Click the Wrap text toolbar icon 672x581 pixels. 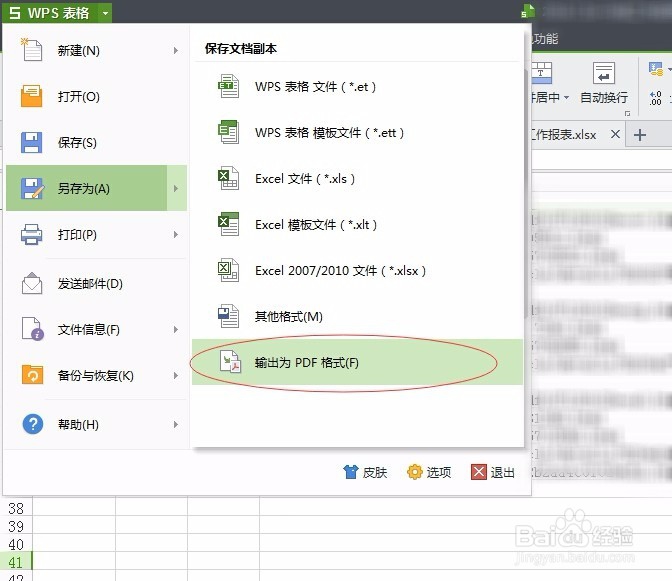[x=603, y=73]
